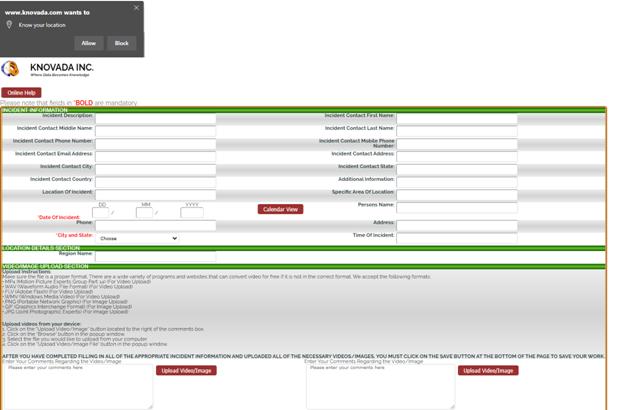Focus the Incident Contact First Name field
Image resolution: width=623 pixels, height=410 pixels.
coord(456,118)
